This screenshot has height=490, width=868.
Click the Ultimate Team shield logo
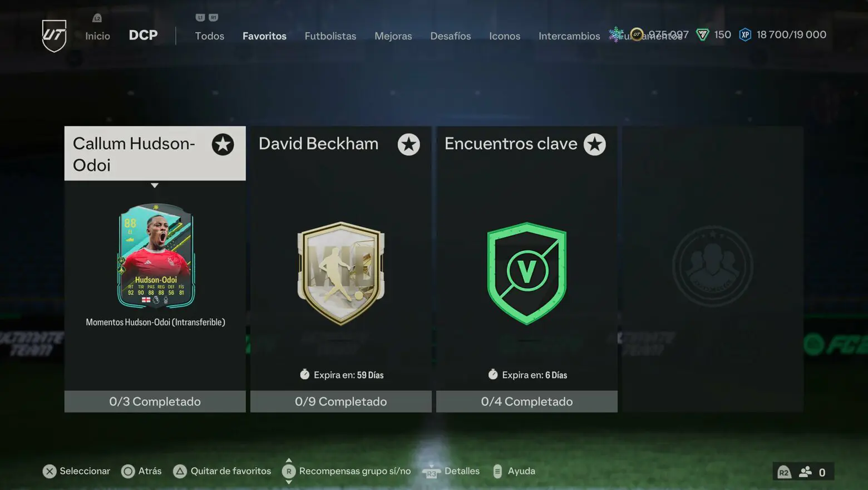tap(54, 36)
